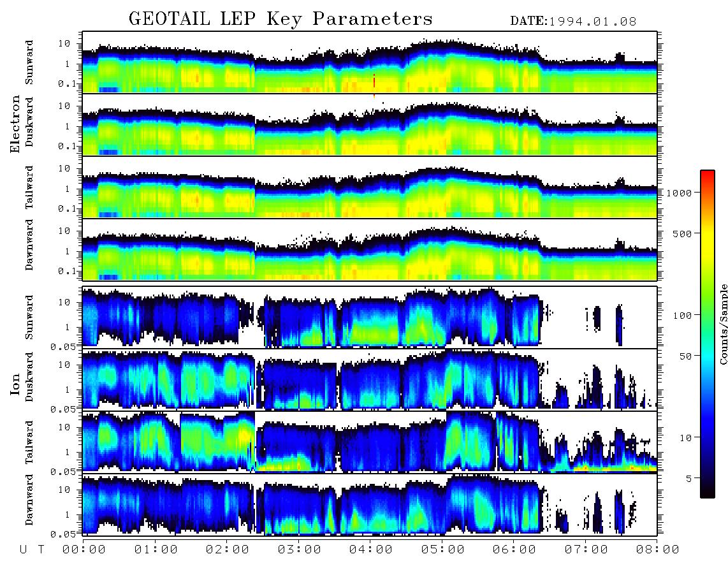Select the vertical "Electron" group label
728x561 pixels.
15,124
